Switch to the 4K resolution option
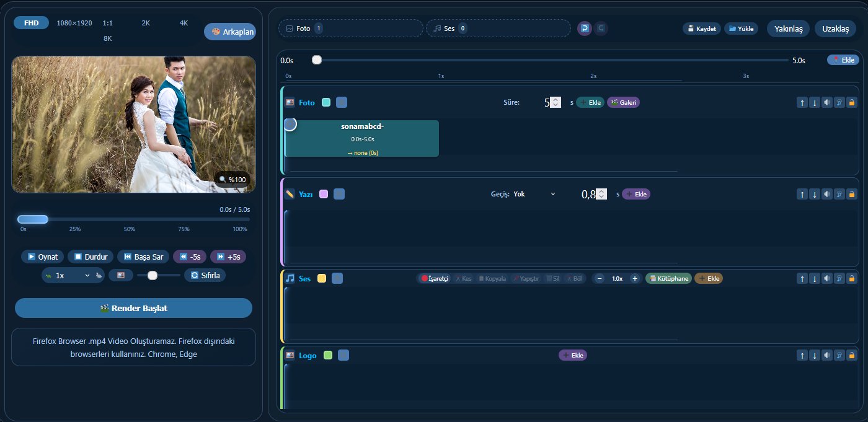 coord(184,23)
